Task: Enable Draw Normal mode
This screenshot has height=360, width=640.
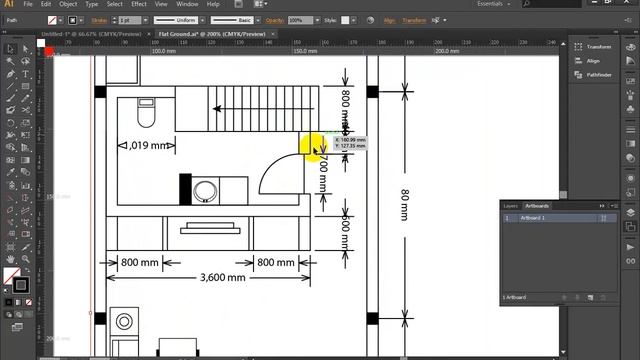Action: pyautogui.click(x=9, y=315)
